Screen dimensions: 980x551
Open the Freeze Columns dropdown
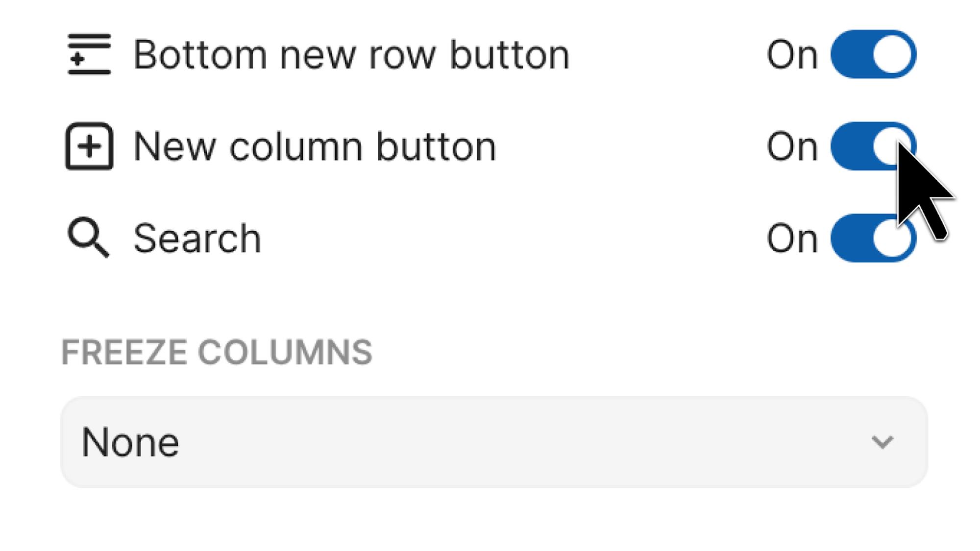pos(494,442)
